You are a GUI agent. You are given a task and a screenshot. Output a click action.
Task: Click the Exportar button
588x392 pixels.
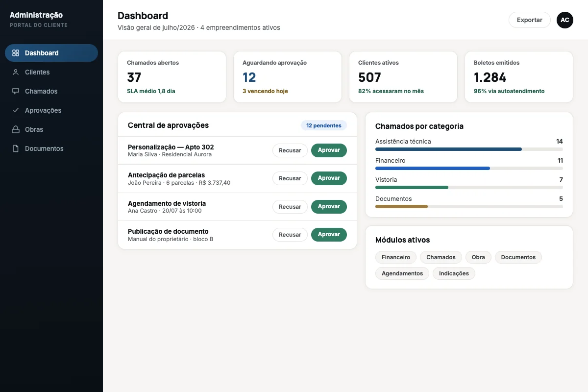[530, 20]
